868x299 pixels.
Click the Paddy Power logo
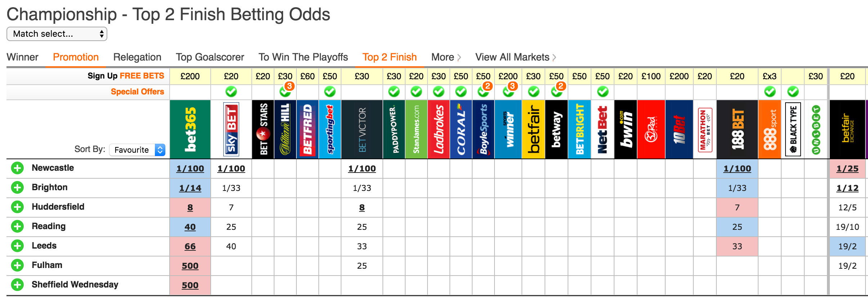394,129
